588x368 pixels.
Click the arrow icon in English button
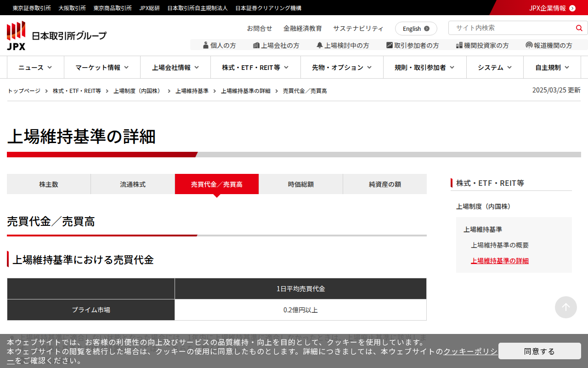coord(427,29)
